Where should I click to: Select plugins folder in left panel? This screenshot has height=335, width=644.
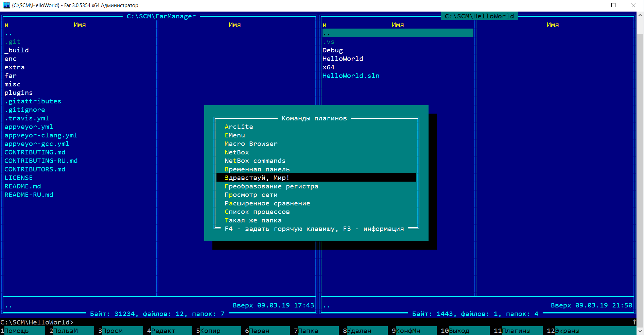(19, 93)
